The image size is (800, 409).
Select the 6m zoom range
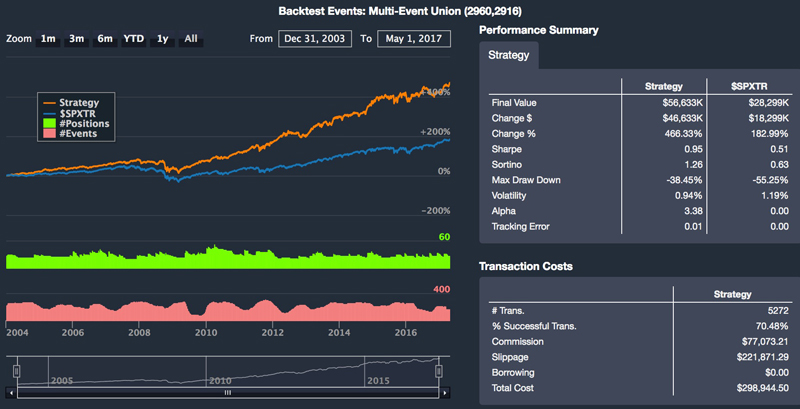[105, 39]
